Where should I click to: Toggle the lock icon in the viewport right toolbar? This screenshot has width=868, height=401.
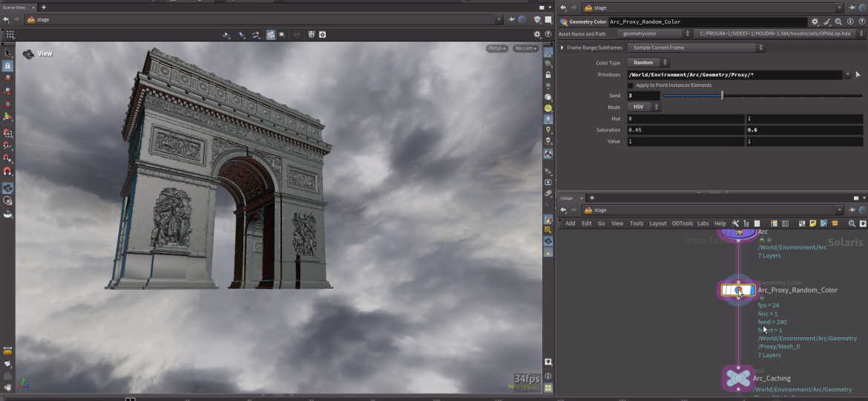[x=548, y=75]
